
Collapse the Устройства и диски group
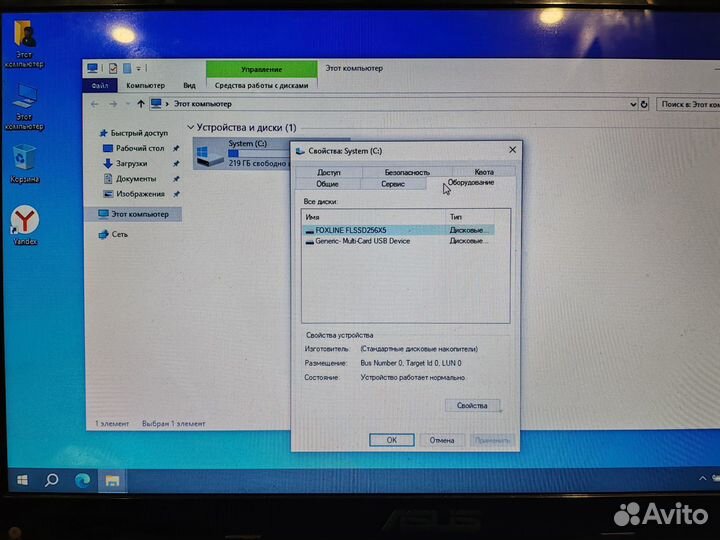[x=190, y=127]
